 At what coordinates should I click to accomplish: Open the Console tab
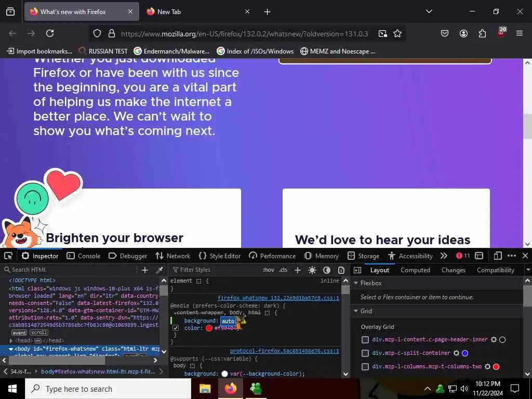pos(84,256)
